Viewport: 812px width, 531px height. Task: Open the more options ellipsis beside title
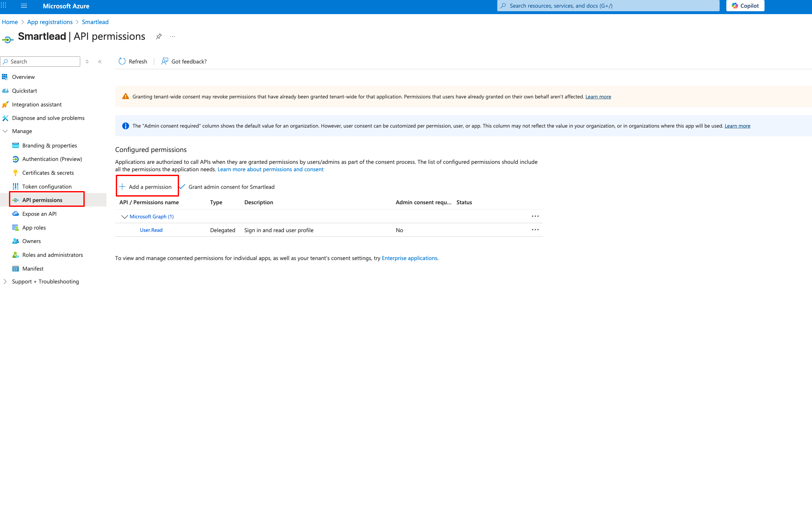(173, 37)
